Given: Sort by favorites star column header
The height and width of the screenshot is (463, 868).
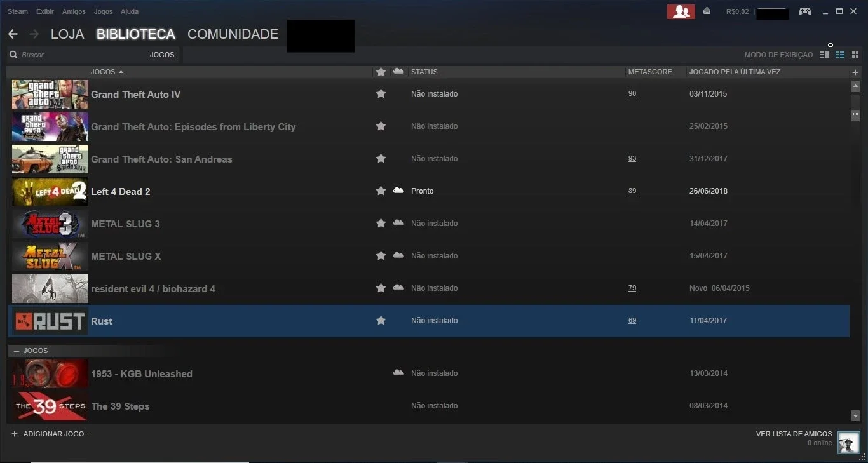Looking at the screenshot, I should pos(381,72).
